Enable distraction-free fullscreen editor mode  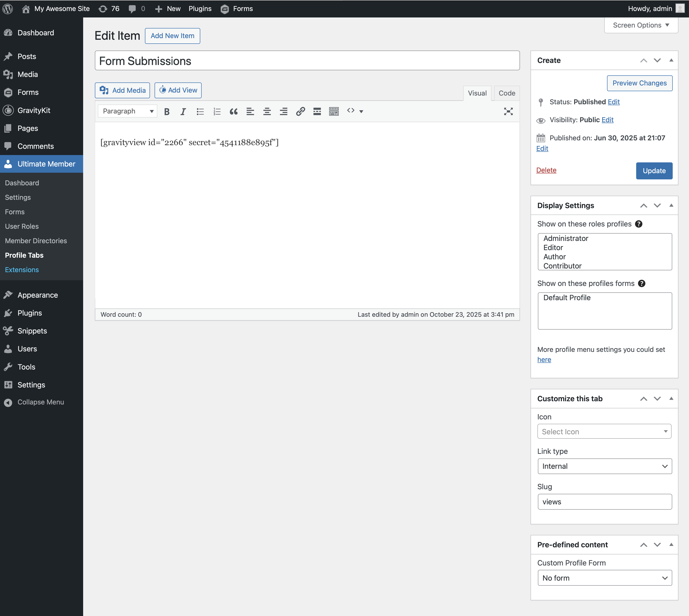(x=508, y=111)
